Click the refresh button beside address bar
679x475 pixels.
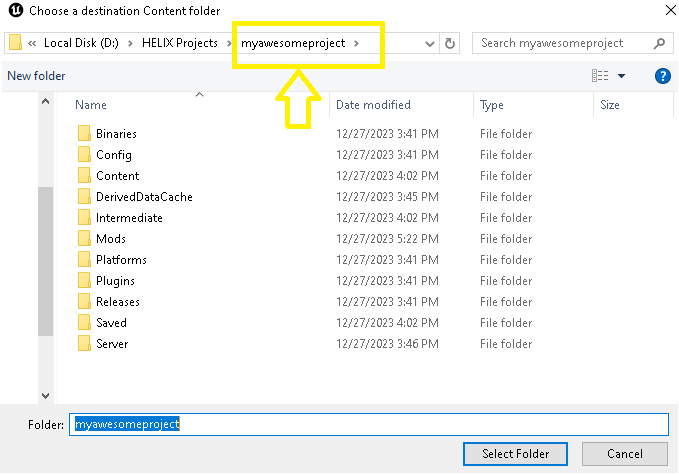[x=450, y=44]
